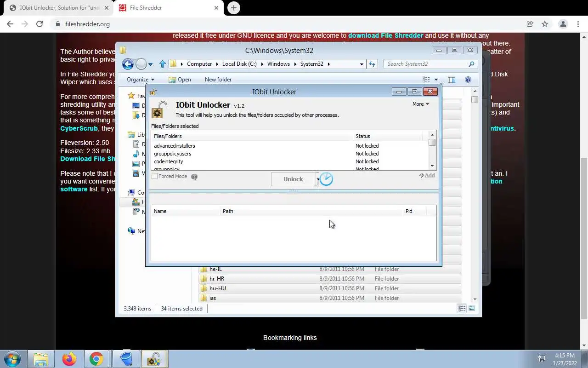Open the address bar history dropdown

point(362,64)
